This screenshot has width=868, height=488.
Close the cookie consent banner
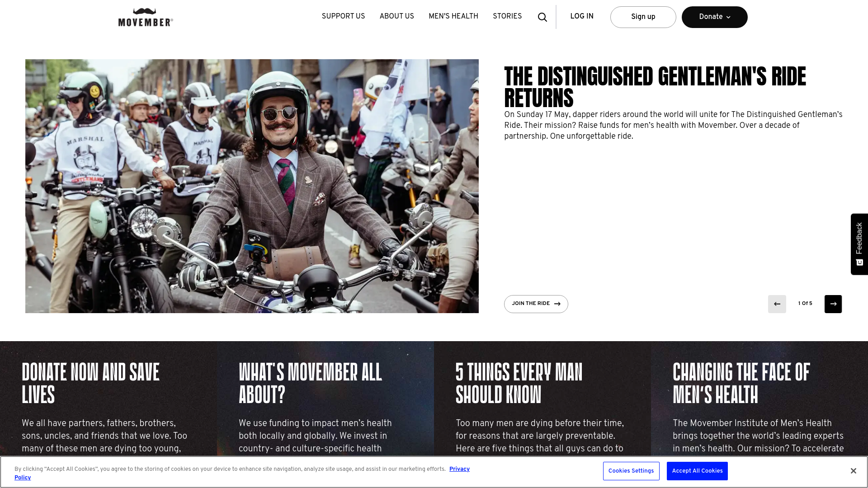point(853,471)
